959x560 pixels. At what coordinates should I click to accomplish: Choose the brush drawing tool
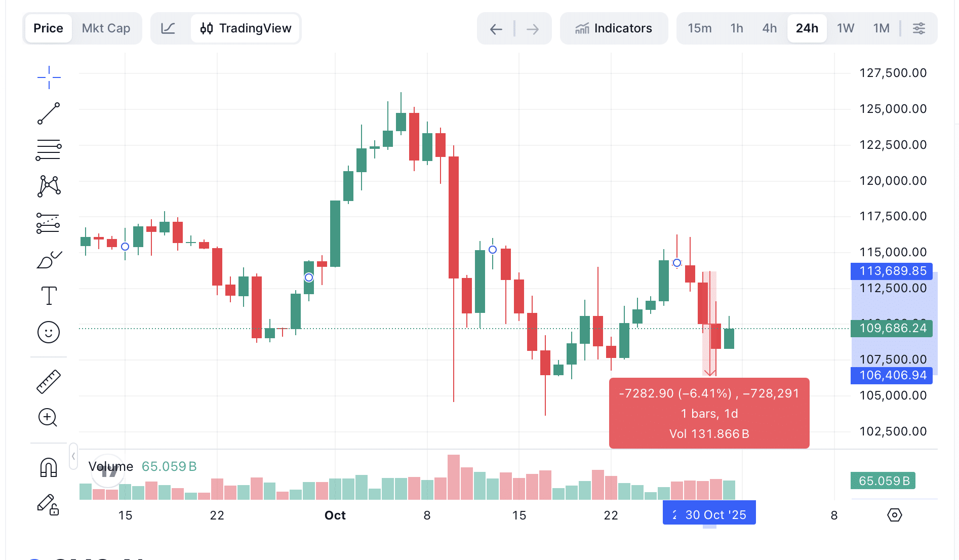coord(49,260)
